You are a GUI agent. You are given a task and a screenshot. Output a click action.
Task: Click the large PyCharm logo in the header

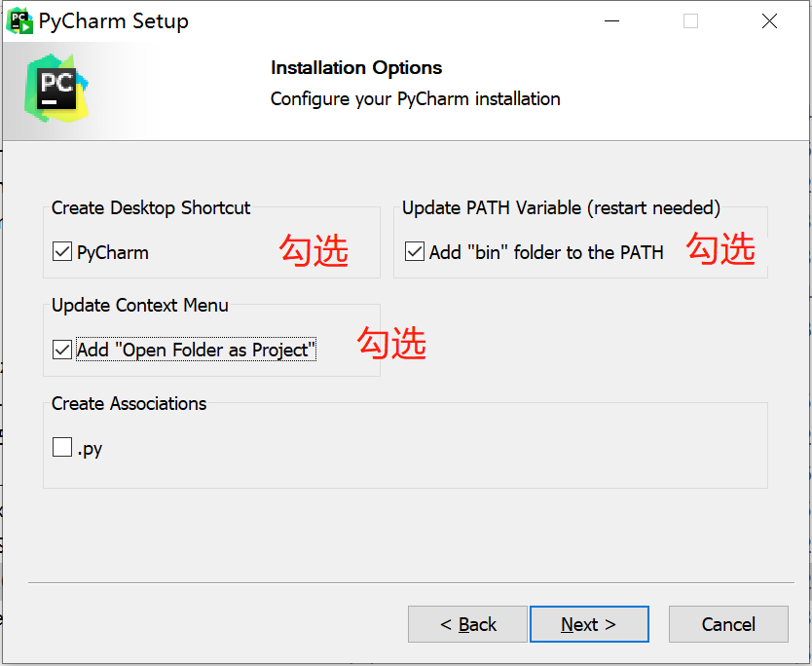pyautogui.click(x=55, y=89)
